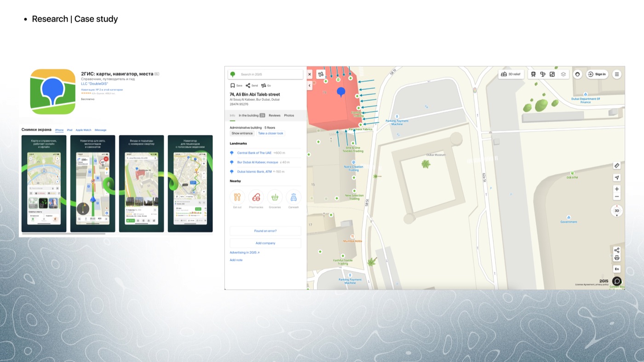Click the locate me arrow icon
This screenshot has width=644, height=362.
[x=617, y=178]
